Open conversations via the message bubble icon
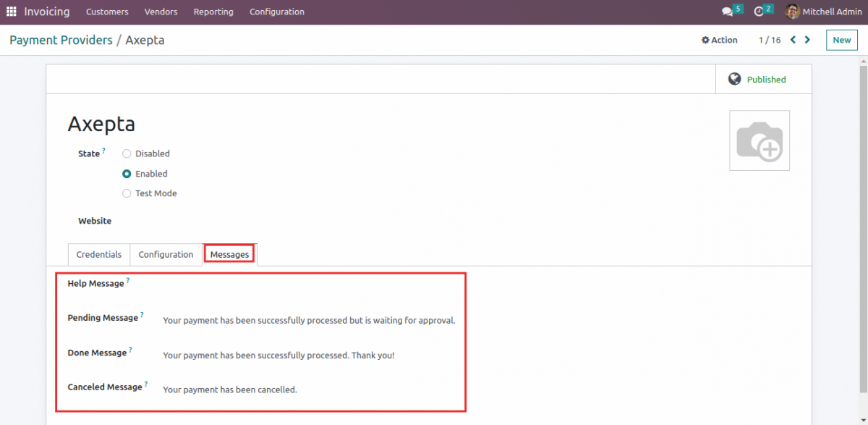Image resolution: width=868 pixels, height=425 pixels. click(727, 11)
